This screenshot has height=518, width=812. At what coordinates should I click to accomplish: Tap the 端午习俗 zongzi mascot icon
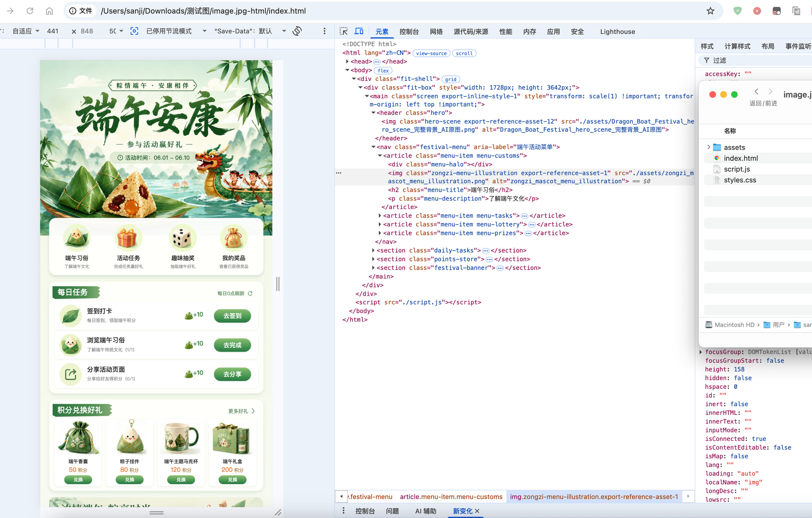pyautogui.click(x=77, y=238)
